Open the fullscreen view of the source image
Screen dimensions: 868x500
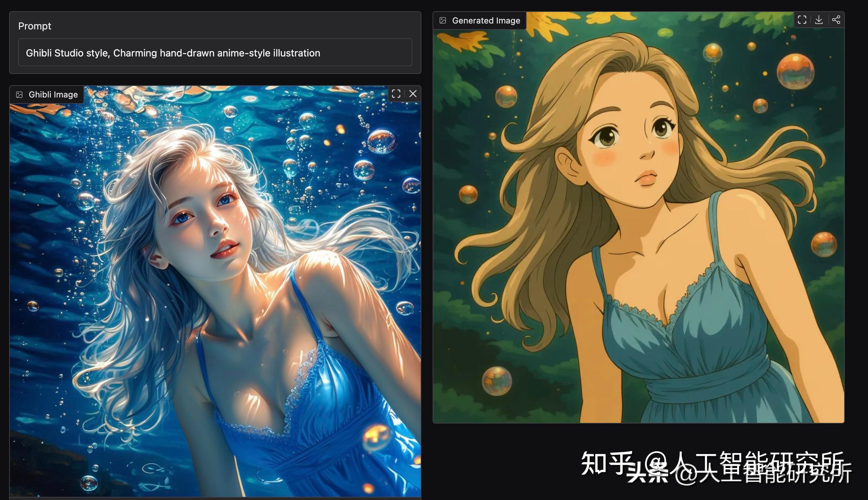pos(396,94)
